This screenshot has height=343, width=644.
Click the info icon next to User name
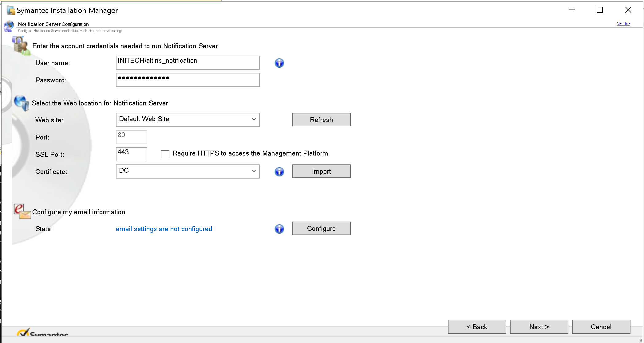coord(279,63)
